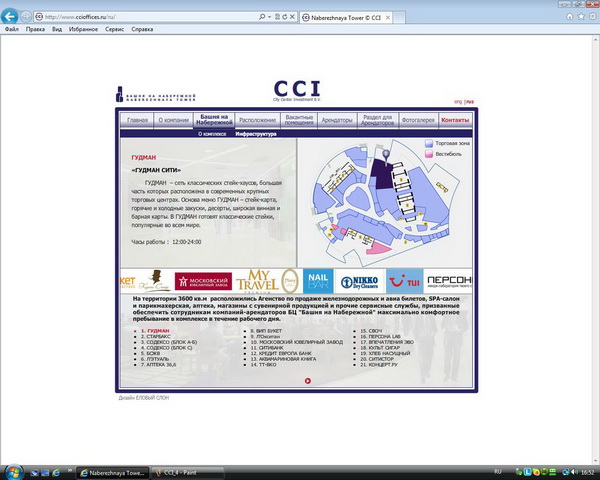The image size is (600, 480).
Task: Select the О комплексе submenu item
Action: tap(212, 134)
